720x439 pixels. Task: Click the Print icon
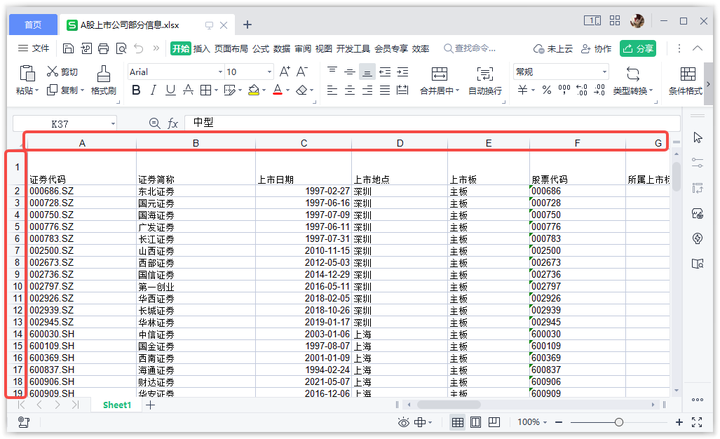[103, 48]
